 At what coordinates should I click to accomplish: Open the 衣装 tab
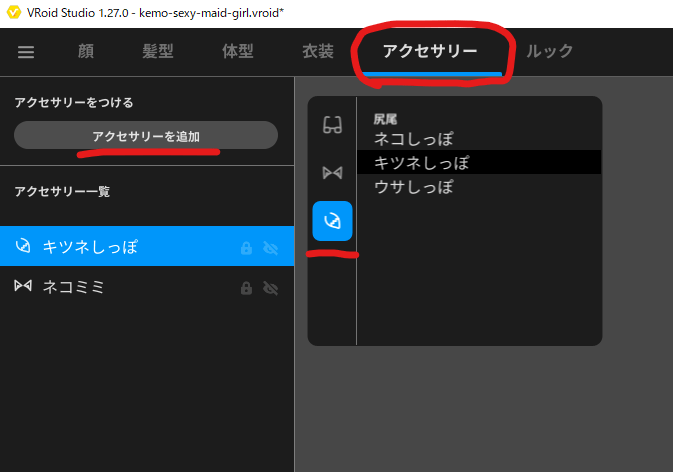(317, 52)
